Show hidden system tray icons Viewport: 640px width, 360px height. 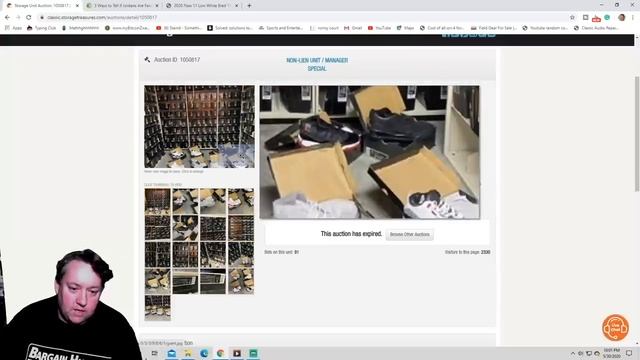[x=573, y=353]
